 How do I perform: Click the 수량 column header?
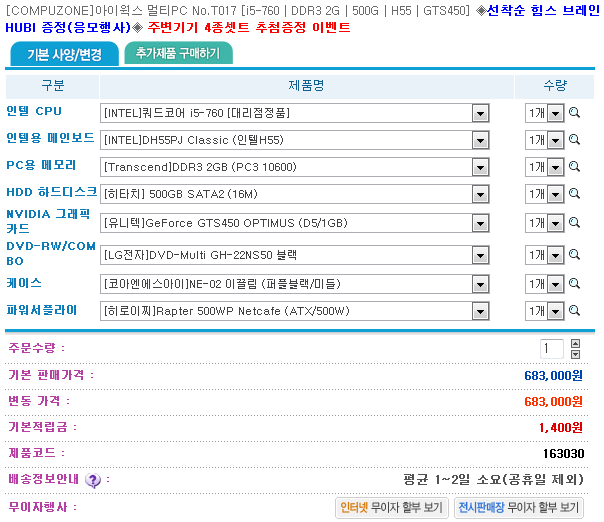point(555,85)
